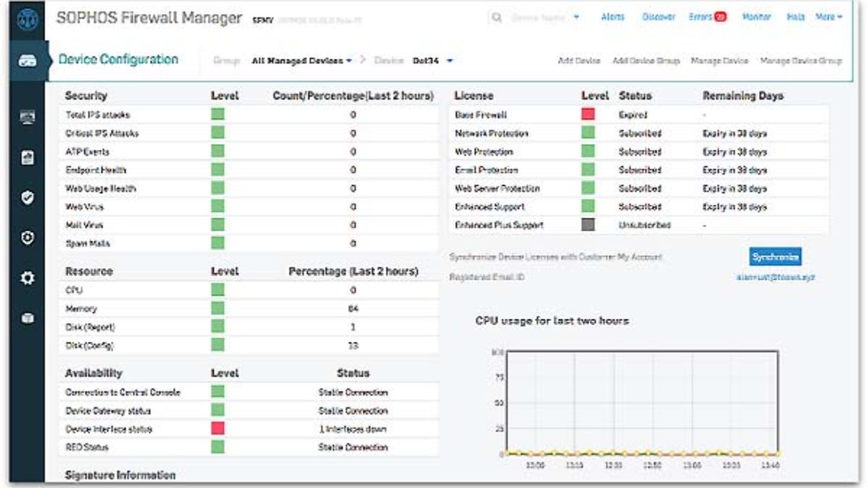Viewport: 868px width, 488px height.
Task: Select the Web Protection license label
Action: click(x=484, y=152)
